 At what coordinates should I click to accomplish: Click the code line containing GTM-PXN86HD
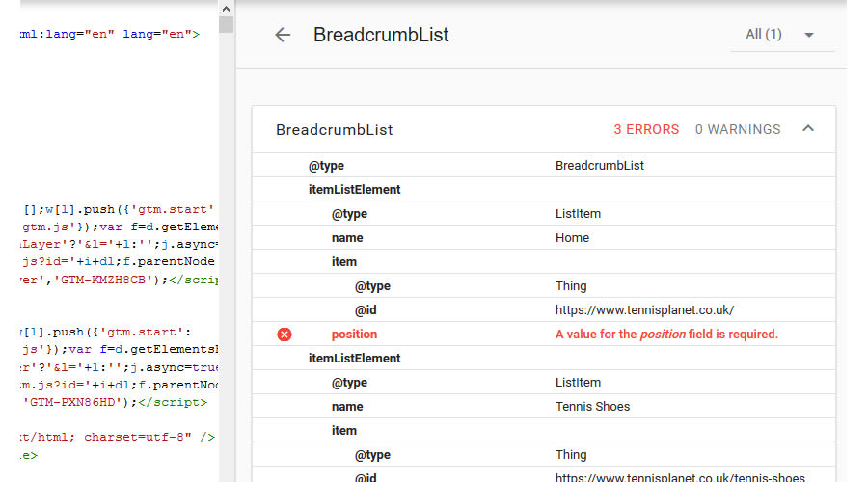(x=114, y=402)
